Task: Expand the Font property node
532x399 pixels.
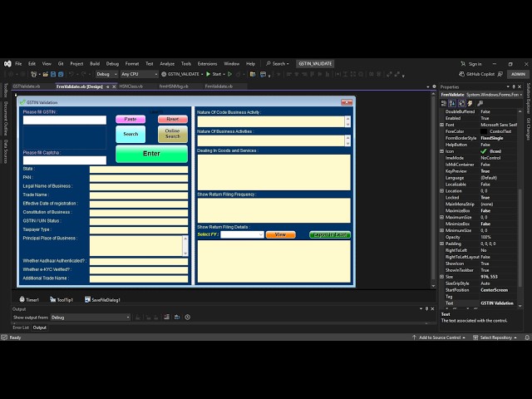Action: (x=441, y=125)
